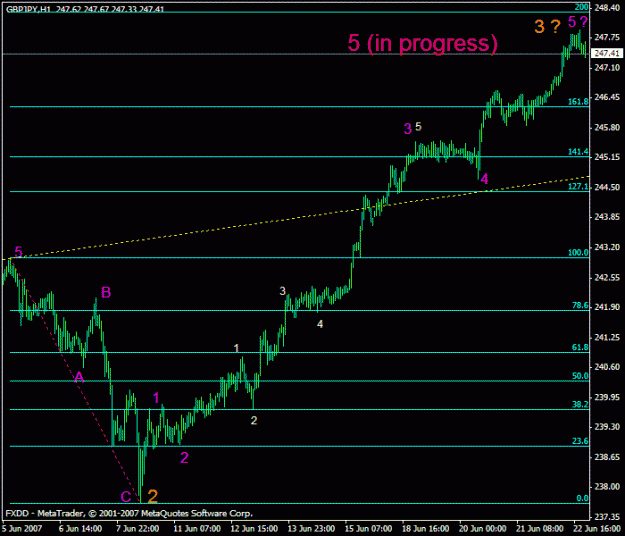The height and width of the screenshot is (536, 625).
Task: Select the purple "1" wave label
Action: tap(156, 398)
